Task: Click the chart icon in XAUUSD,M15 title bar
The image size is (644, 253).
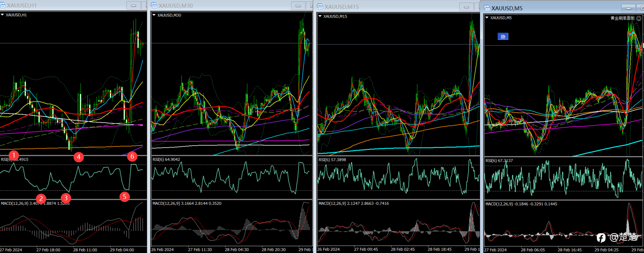Action: 320,7
